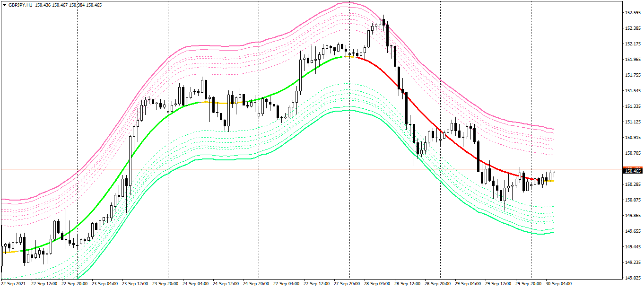Open the chart menu arrow beside GBPJPY,H1
The height and width of the screenshot is (289, 644).
click(4, 5)
